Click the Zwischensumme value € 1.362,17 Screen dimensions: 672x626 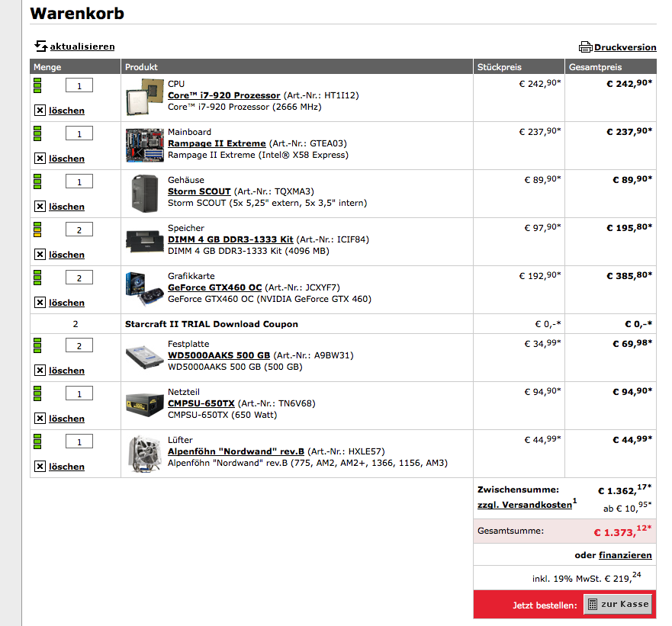pos(625,490)
